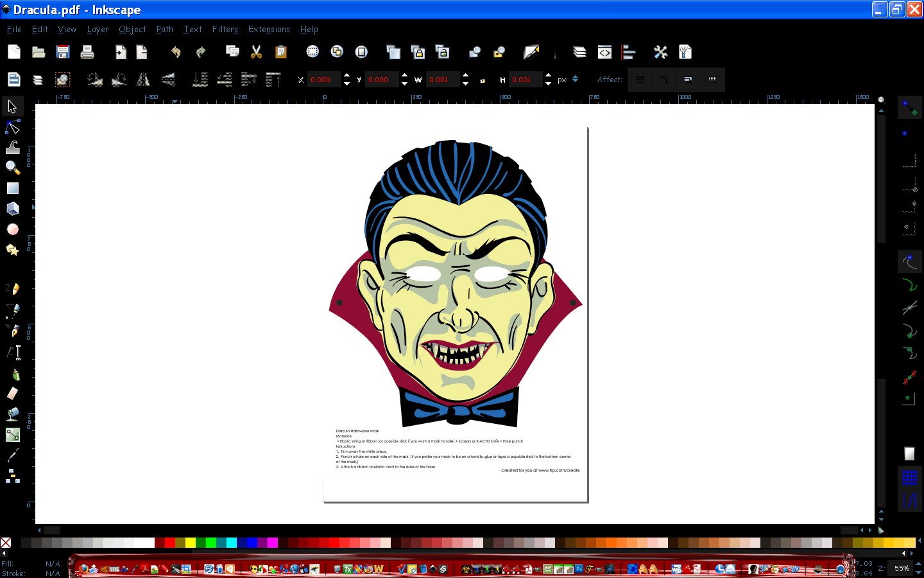The height and width of the screenshot is (578, 924).
Task: Zoom to fit drawing in window
Action: pyautogui.click(x=337, y=52)
